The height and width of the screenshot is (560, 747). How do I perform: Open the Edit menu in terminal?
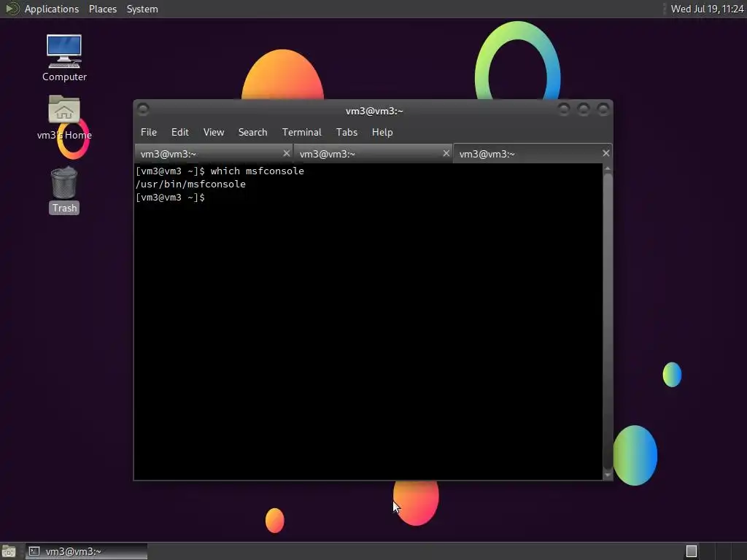180,133
